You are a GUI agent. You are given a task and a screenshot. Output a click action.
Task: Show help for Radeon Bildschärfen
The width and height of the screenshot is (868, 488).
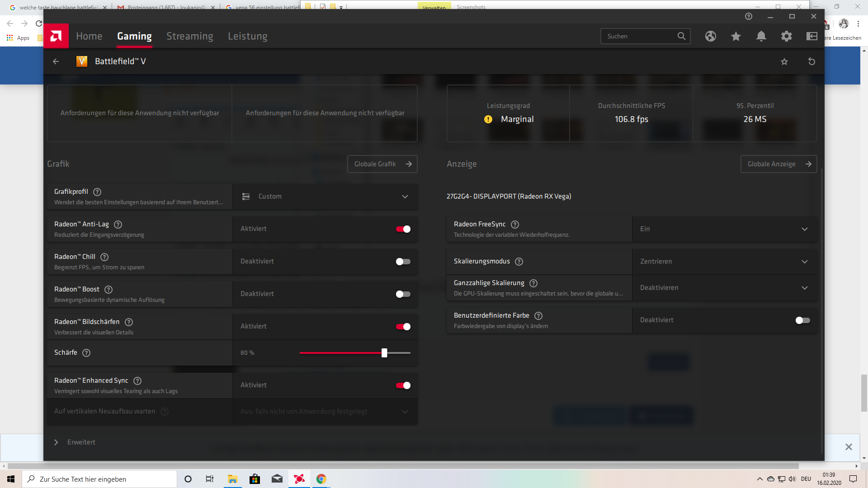click(x=129, y=322)
